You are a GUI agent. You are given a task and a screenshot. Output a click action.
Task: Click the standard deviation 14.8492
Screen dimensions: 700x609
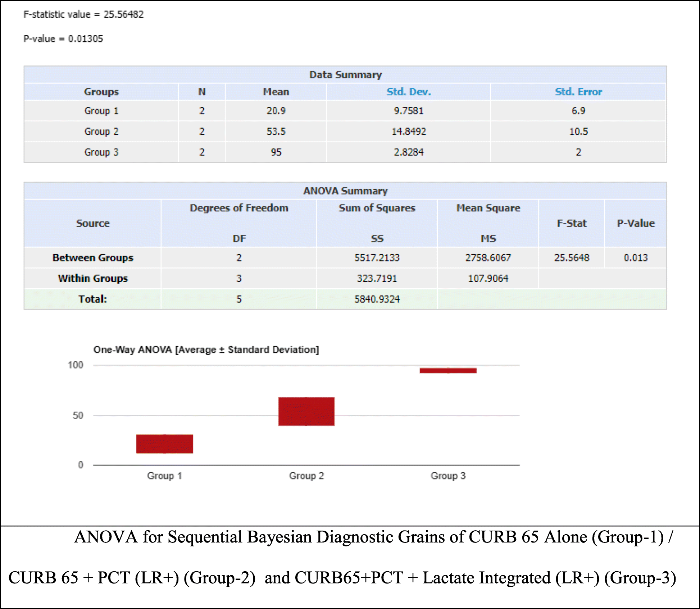coord(409,132)
